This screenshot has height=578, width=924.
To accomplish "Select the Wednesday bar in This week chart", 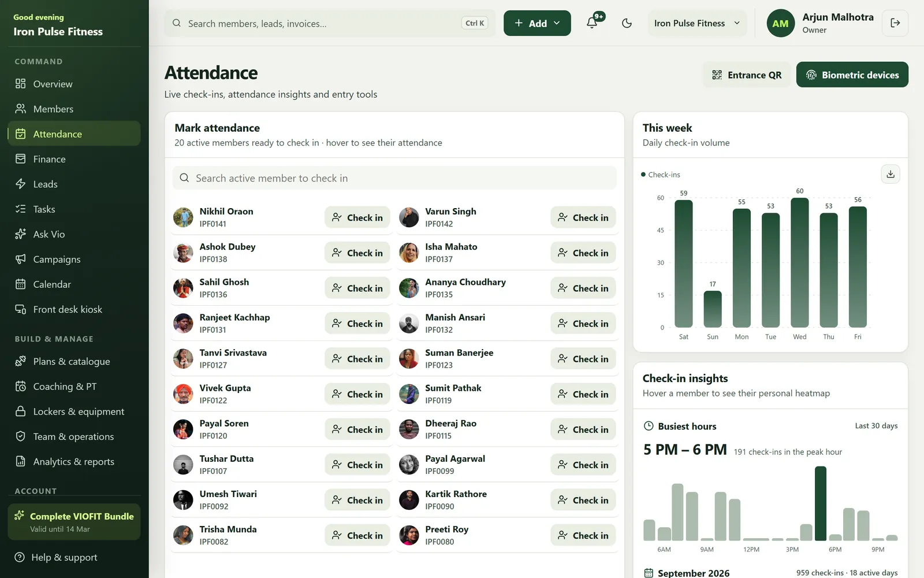I will pyautogui.click(x=800, y=263).
